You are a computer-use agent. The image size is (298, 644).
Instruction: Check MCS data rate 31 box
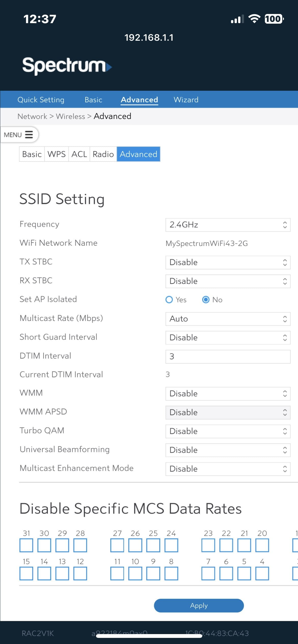[26, 545]
